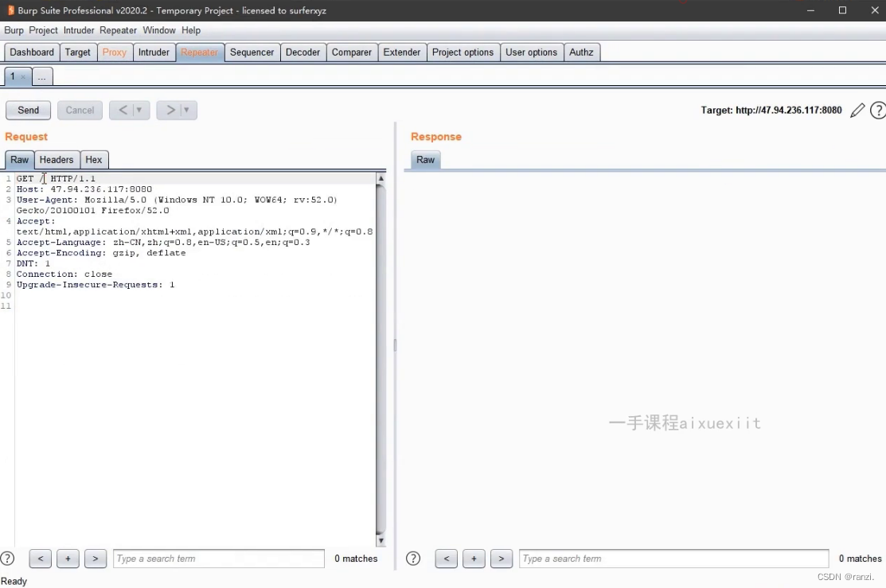Screen dimensions: 886x588
Task: Open the Burp menu
Action: pyautogui.click(x=14, y=30)
